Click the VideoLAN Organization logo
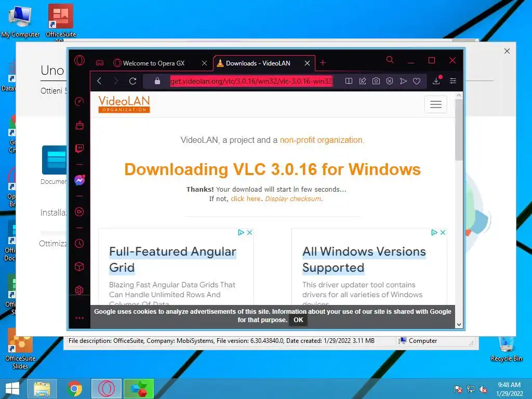This screenshot has height=399, width=532. (x=124, y=104)
